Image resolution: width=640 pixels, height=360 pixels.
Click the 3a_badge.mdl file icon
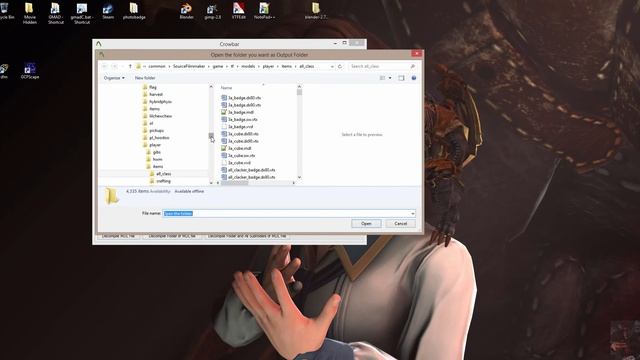pos(224,112)
